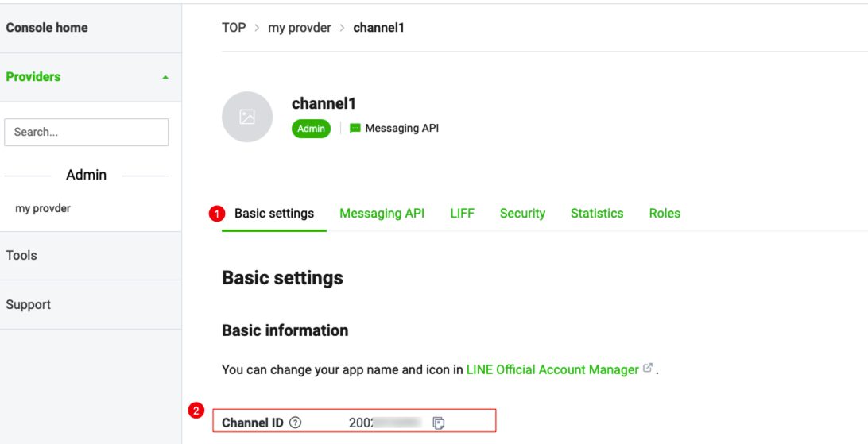Image resolution: width=868 pixels, height=444 pixels.
Task: Click the Basic settings page heading
Action: 282,277
